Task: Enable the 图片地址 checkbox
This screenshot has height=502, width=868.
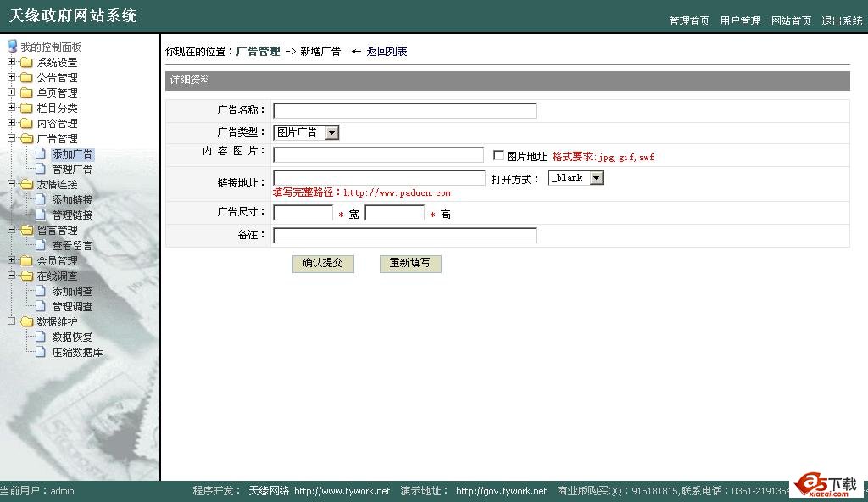Action: tap(498, 156)
